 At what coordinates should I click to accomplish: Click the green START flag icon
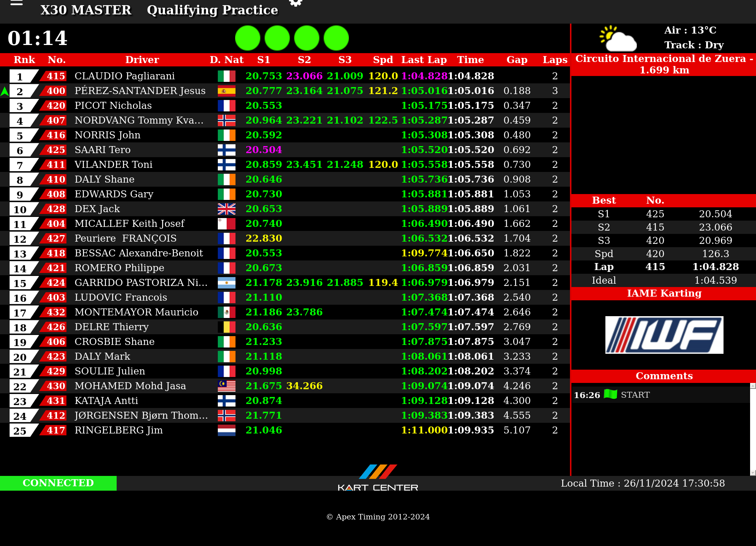(x=610, y=394)
